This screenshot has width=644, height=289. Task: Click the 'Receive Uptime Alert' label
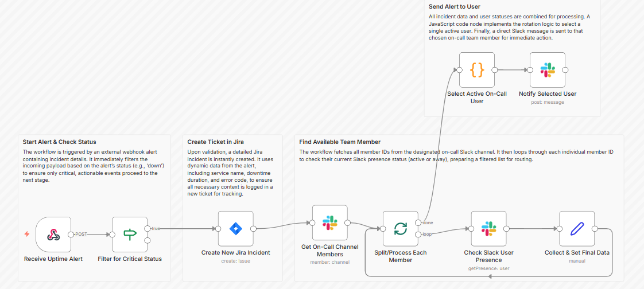pyautogui.click(x=53, y=259)
